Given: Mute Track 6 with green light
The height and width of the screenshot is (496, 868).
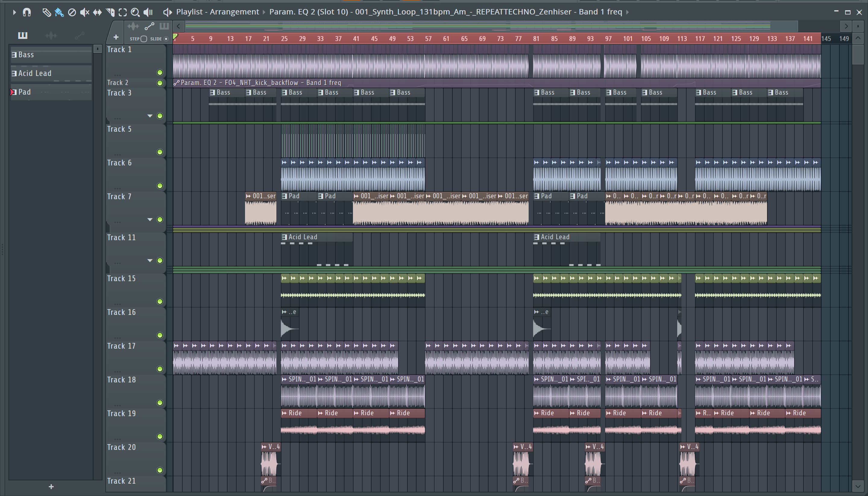Looking at the screenshot, I should click(x=160, y=186).
